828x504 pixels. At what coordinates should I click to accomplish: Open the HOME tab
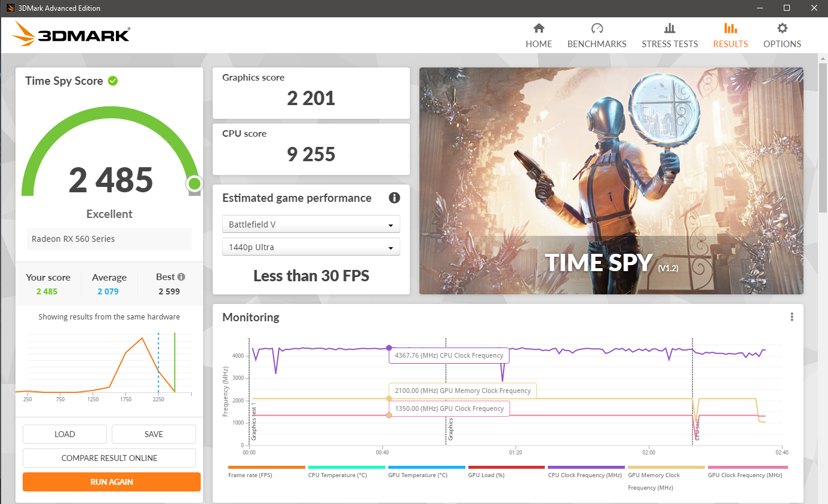[539, 36]
